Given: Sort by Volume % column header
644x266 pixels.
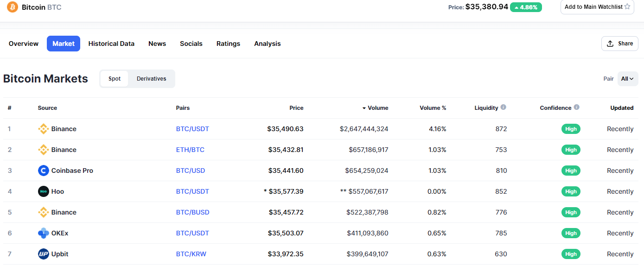Looking at the screenshot, I should coord(433,108).
